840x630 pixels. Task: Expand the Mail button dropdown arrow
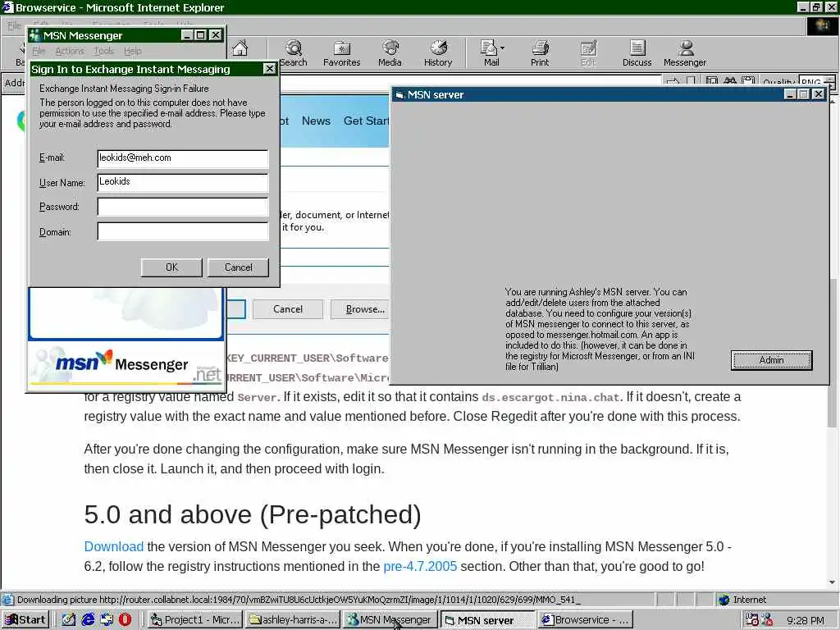pos(503,48)
